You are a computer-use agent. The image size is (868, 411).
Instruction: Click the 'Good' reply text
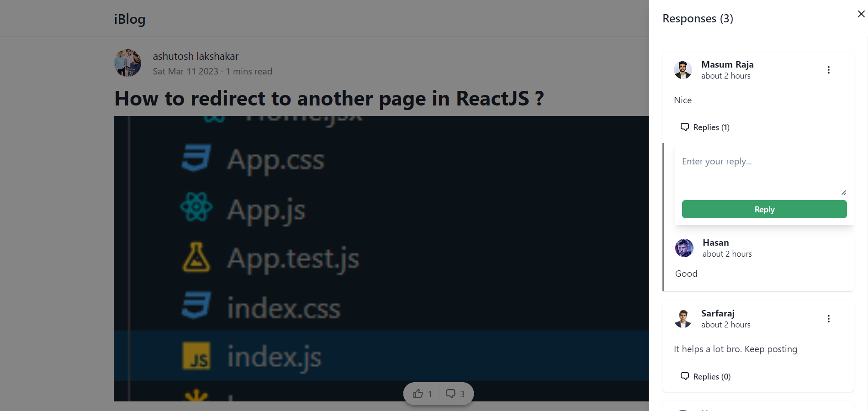pyautogui.click(x=686, y=274)
